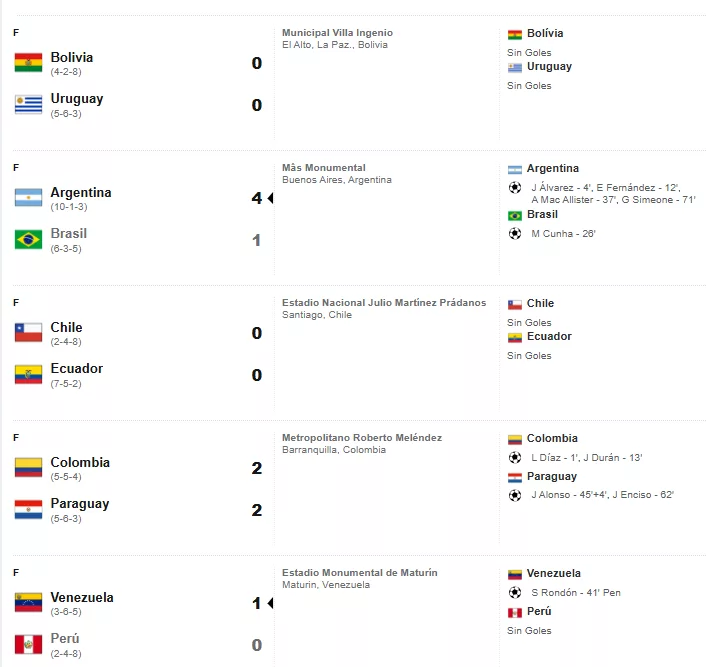Click the winner arrow next to Argentina's score
The height and width of the screenshot is (667, 706).
click(270, 198)
